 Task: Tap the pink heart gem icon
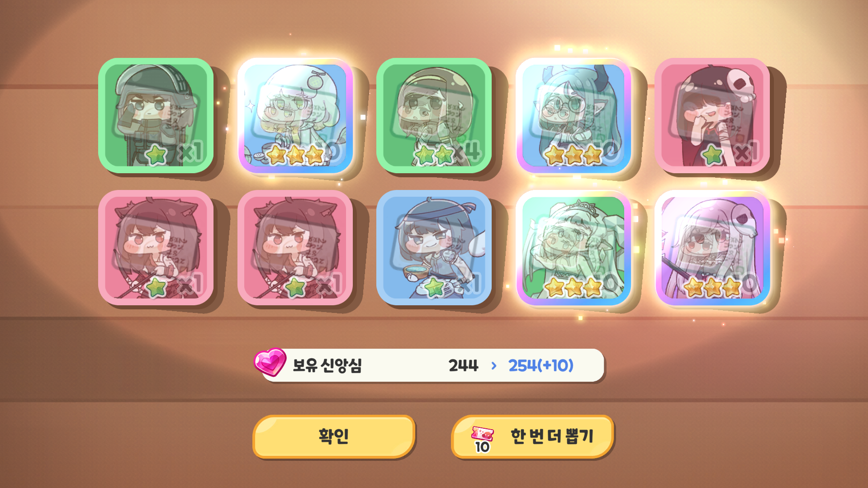270,362
